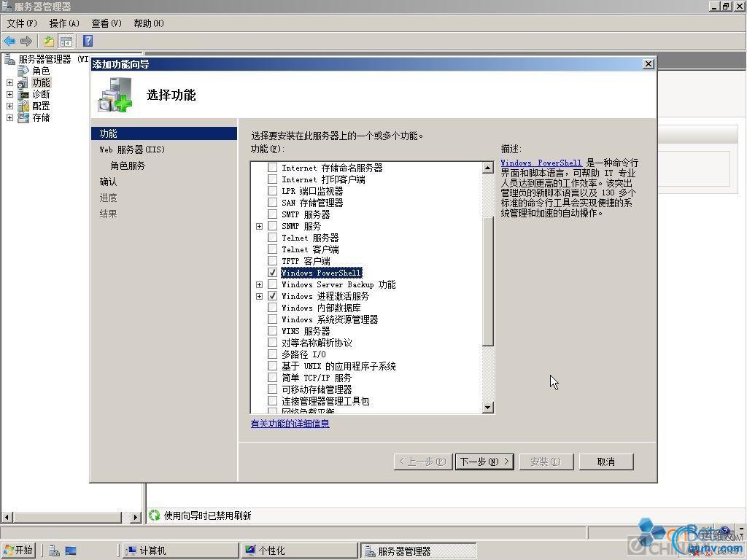Image resolution: width=747 pixels, height=560 pixels.
Task: Switch to 服务器管理器 taskbar button
Action: (418, 551)
